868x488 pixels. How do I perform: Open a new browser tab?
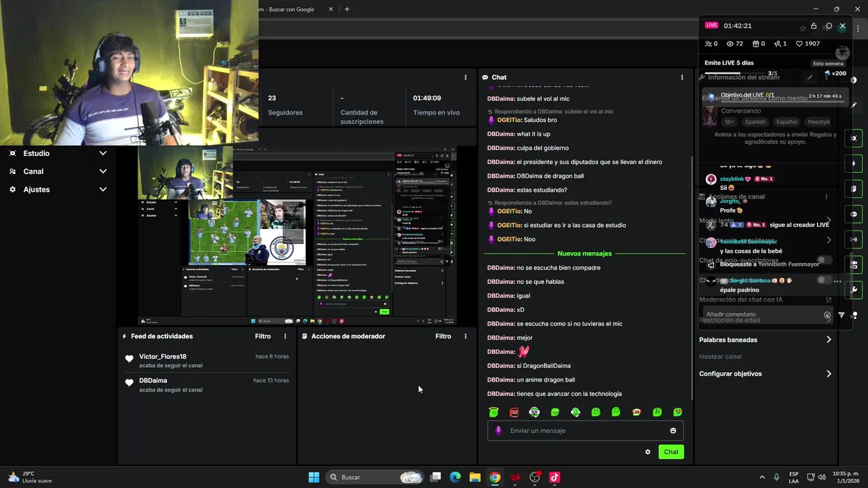click(347, 9)
